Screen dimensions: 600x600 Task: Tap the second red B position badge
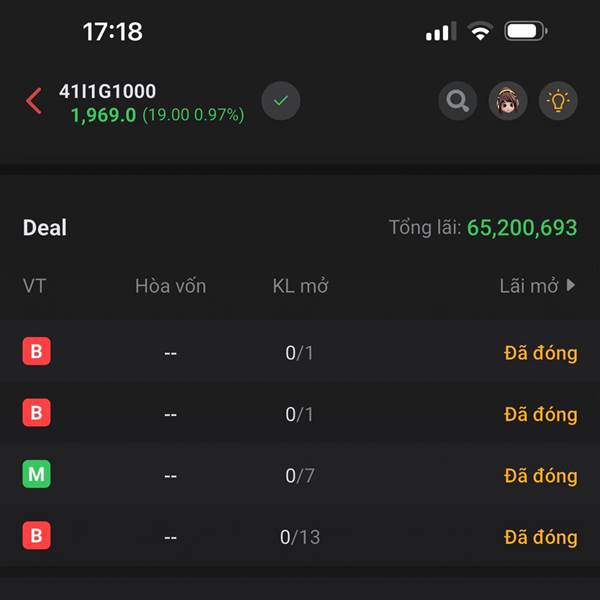point(37,413)
